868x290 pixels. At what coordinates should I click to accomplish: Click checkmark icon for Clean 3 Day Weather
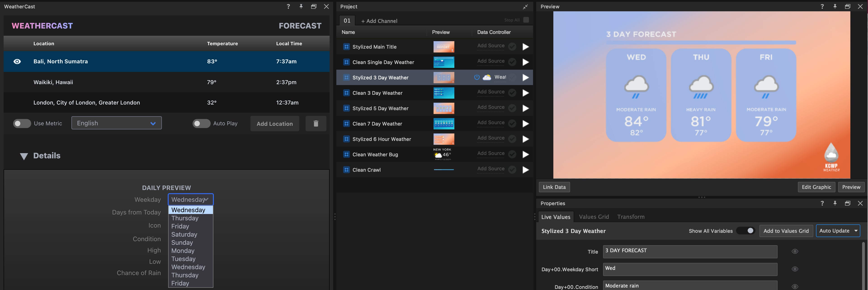[512, 93]
